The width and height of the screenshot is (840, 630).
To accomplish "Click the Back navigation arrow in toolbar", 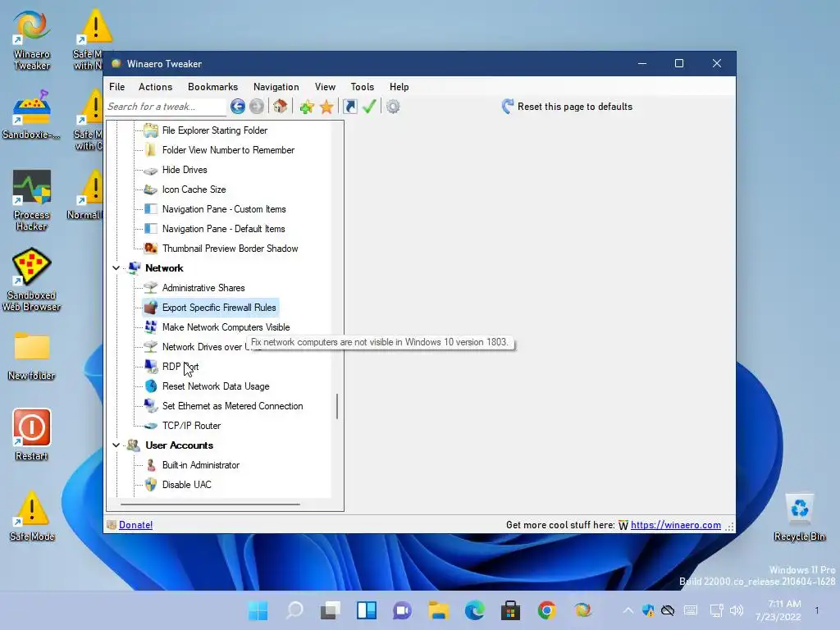I will click(x=238, y=107).
